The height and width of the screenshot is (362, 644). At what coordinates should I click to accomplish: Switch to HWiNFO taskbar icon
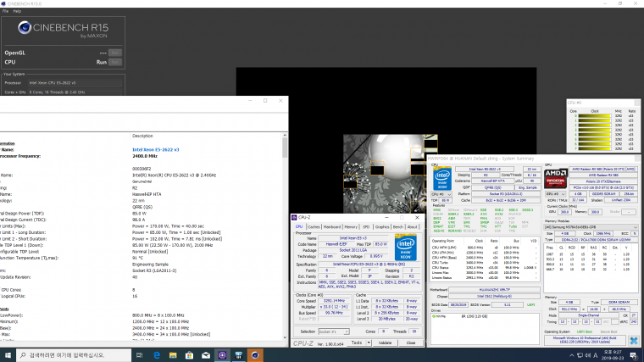tap(239, 355)
